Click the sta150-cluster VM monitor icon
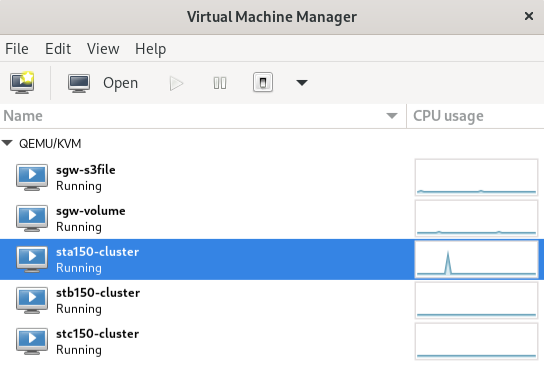This screenshot has width=544, height=374. (x=32, y=259)
